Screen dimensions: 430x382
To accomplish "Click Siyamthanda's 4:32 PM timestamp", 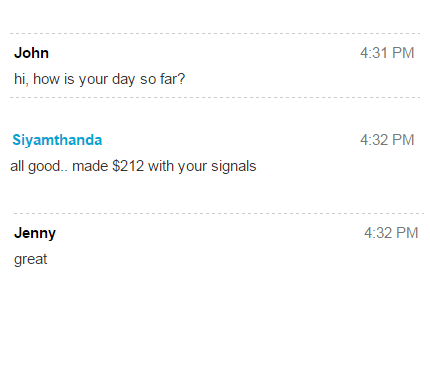I will [387, 140].
